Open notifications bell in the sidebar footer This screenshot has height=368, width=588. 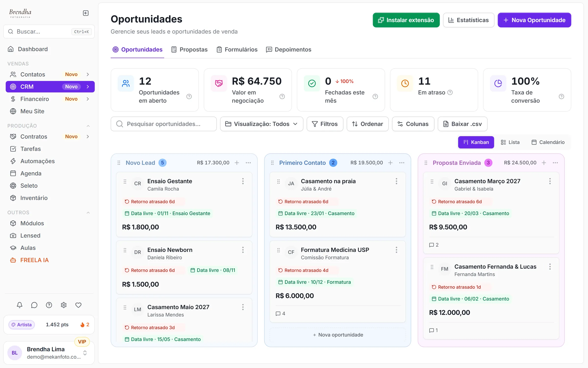(20, 305)
